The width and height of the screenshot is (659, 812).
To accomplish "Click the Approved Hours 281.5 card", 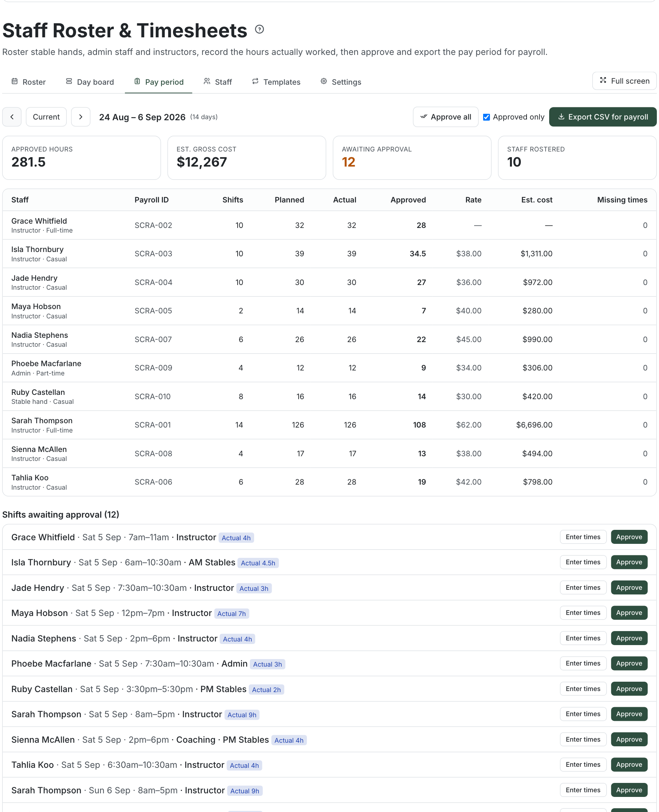I will click(x=81, y=158).
